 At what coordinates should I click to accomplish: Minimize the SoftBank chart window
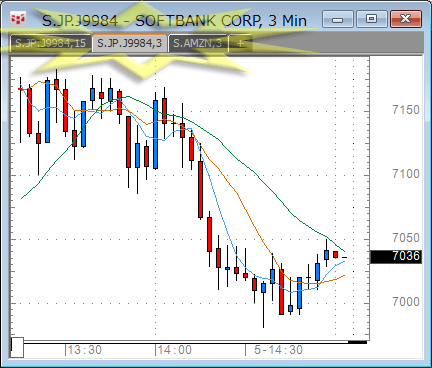pyautogui.click(x=337, y=19)
